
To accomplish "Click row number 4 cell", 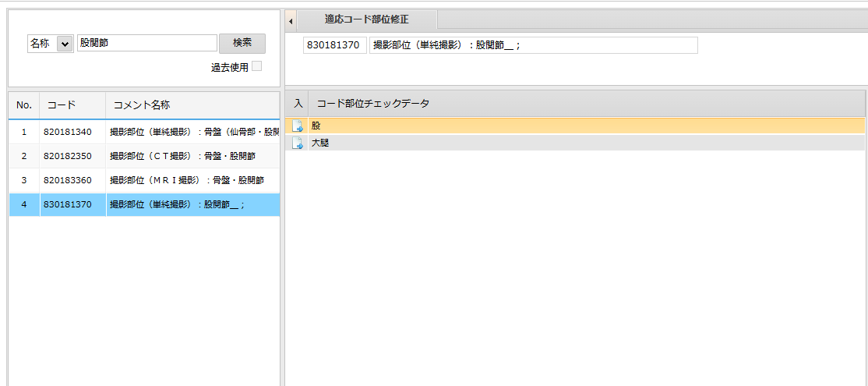I will click(x=24, y=204).
